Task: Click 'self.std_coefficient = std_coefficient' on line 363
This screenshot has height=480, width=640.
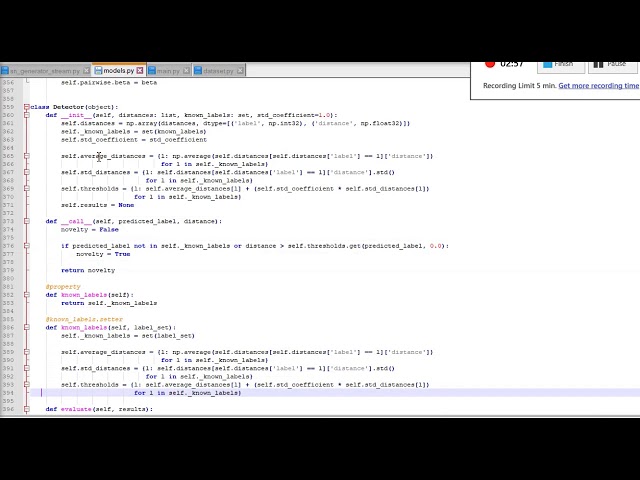Action: pyautogui.click(x=134, y=140)
